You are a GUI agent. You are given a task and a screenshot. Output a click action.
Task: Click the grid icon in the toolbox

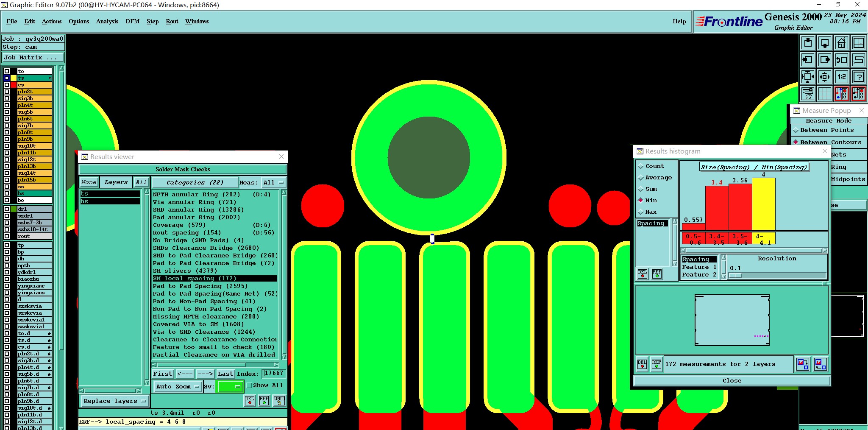[825, 94]
